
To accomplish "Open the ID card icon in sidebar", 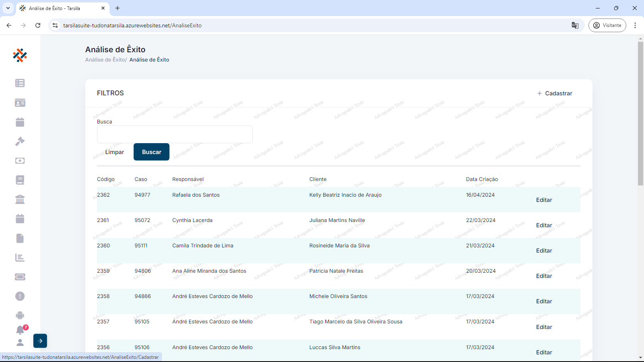I will pos(20,103).
